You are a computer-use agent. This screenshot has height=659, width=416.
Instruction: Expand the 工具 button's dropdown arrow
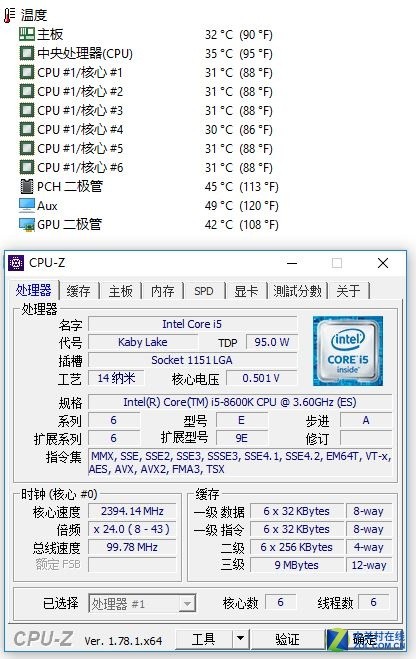(x=241, y=639)
